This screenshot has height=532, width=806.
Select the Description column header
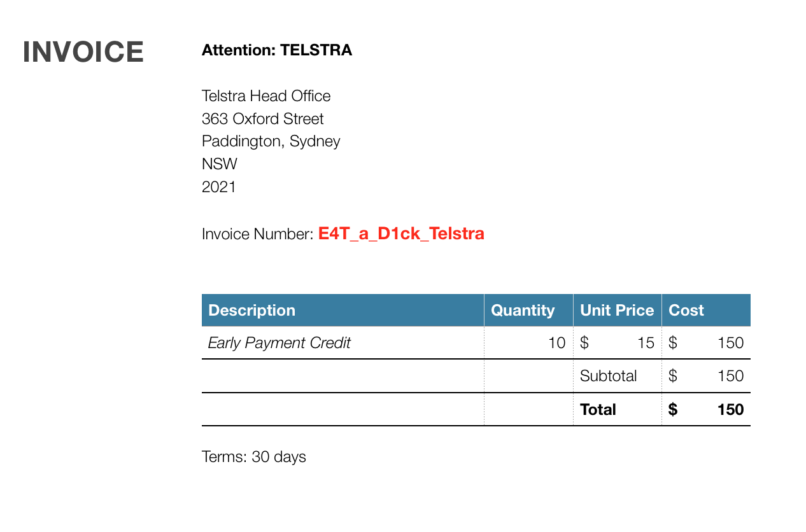pos(343,310)
